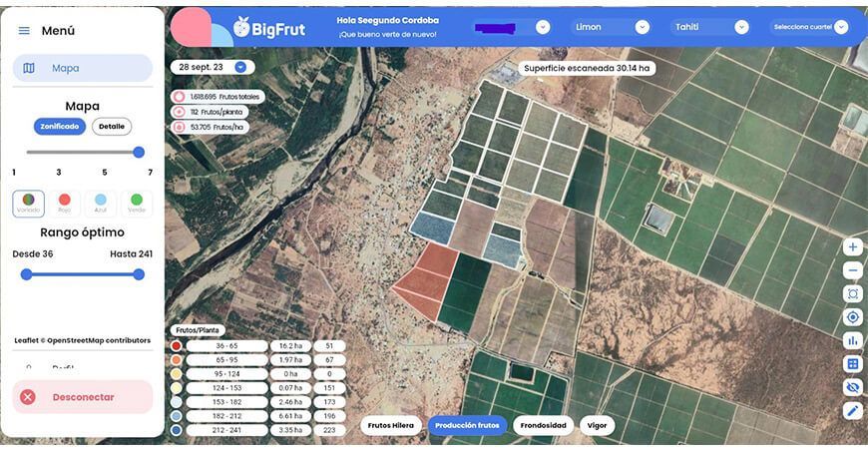Viewport: 868px width, 451px height.
Task: Click the locate target icon
Action: click(x=852, y=317)
